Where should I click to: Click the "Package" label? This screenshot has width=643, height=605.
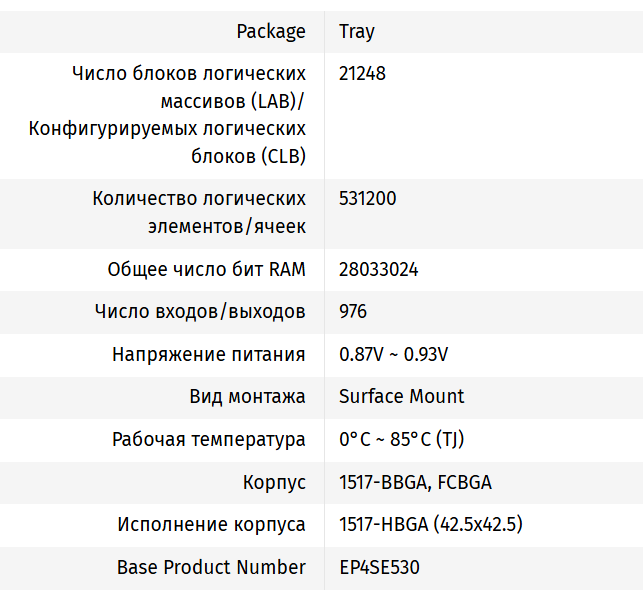[x=271, y=31]
